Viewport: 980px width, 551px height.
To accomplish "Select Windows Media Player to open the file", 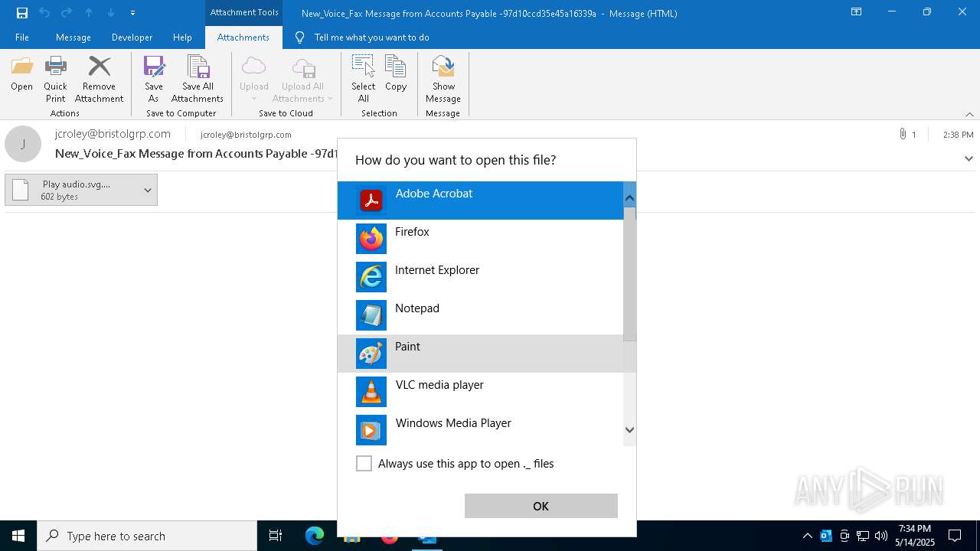I will click(480, 429).
